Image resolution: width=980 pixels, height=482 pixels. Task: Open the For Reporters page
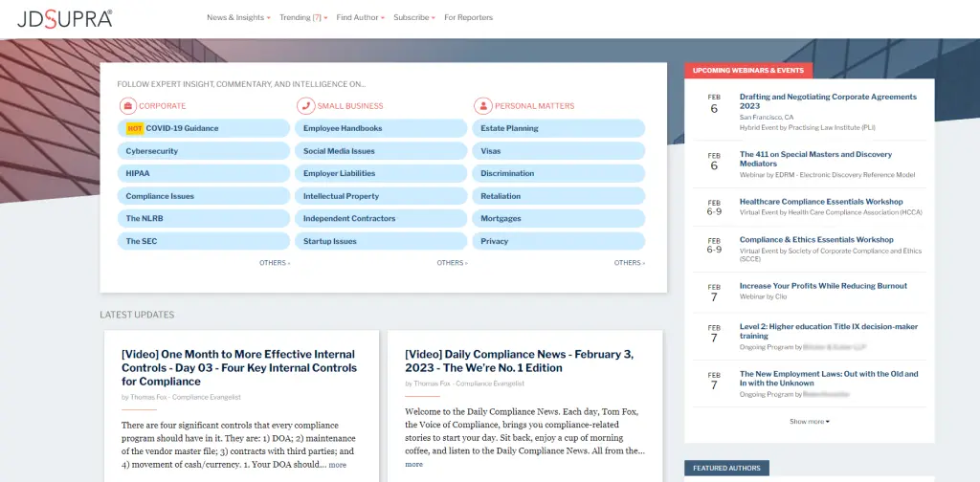click(468, 17)
